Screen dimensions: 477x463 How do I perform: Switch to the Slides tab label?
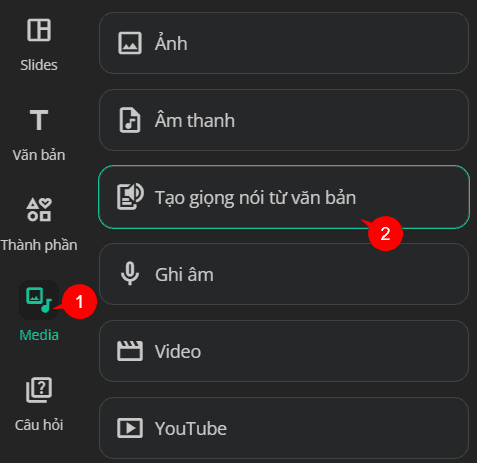click(x=39, y=65)
